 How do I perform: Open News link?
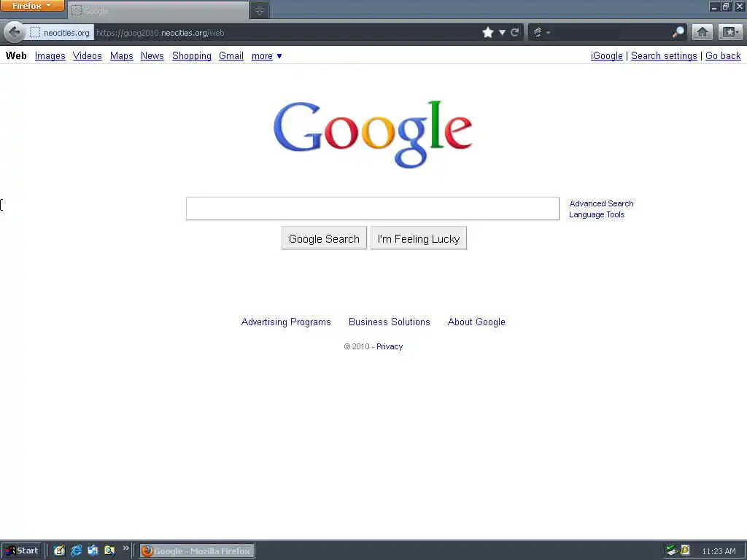coord(152,56)
